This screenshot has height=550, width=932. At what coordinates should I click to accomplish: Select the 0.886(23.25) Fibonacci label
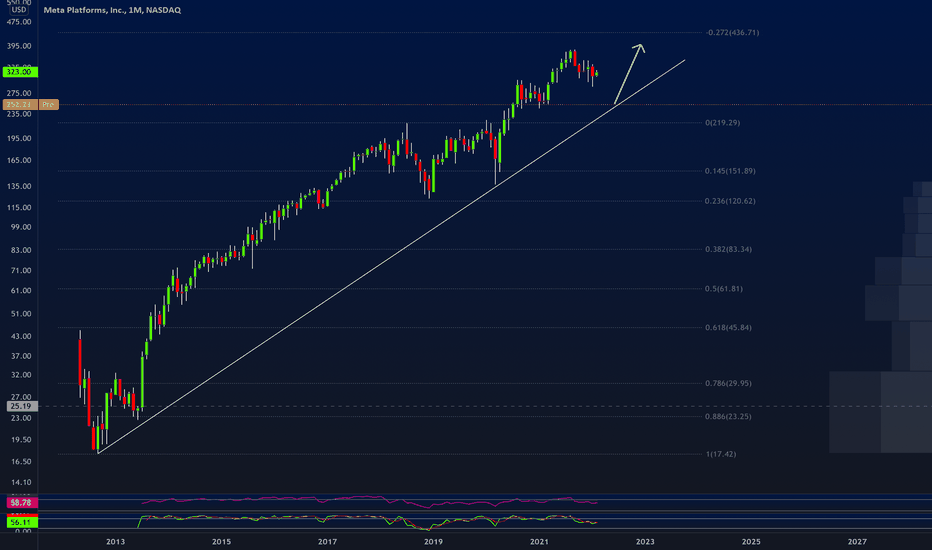pyautogui.click(x=728, y=416)
